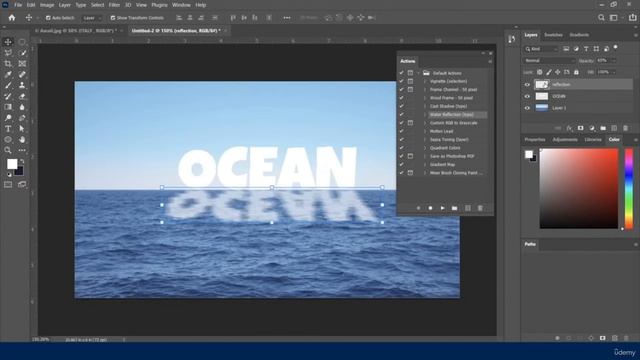Select the reflection layer thumbnail
This screenshot has height=360, width=640.
point(542,84)
